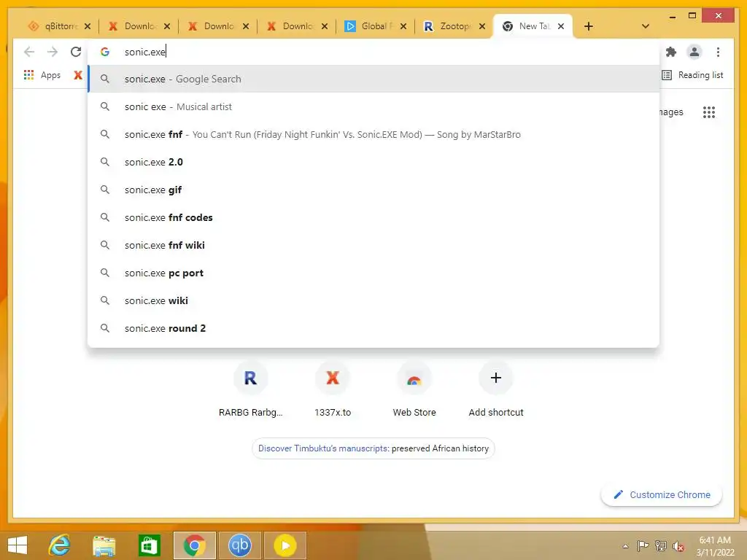Switch to the Zootopia tab

click(449, 26)
